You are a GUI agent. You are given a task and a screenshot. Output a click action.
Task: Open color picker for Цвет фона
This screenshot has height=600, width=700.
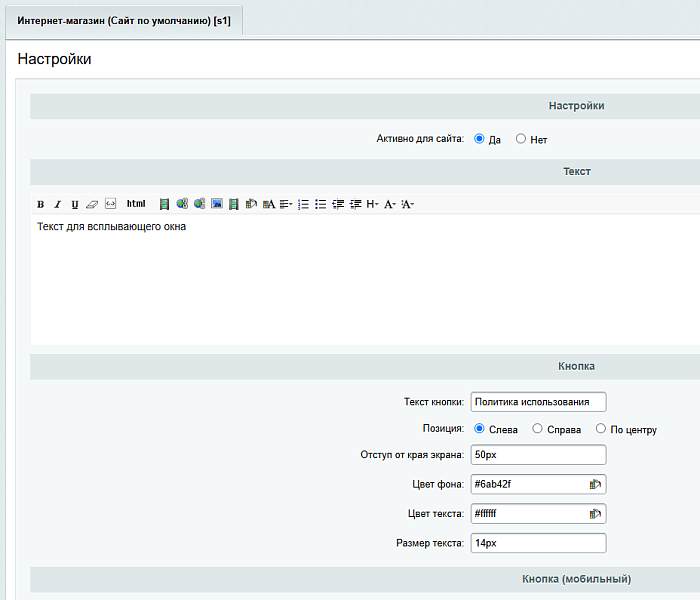click(x=595, y=484)
